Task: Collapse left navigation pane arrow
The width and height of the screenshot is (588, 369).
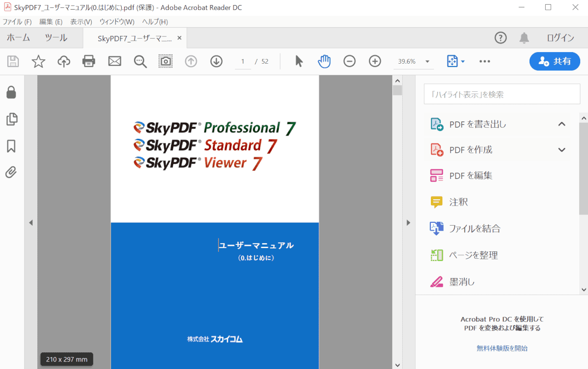Action: point(31,223)
